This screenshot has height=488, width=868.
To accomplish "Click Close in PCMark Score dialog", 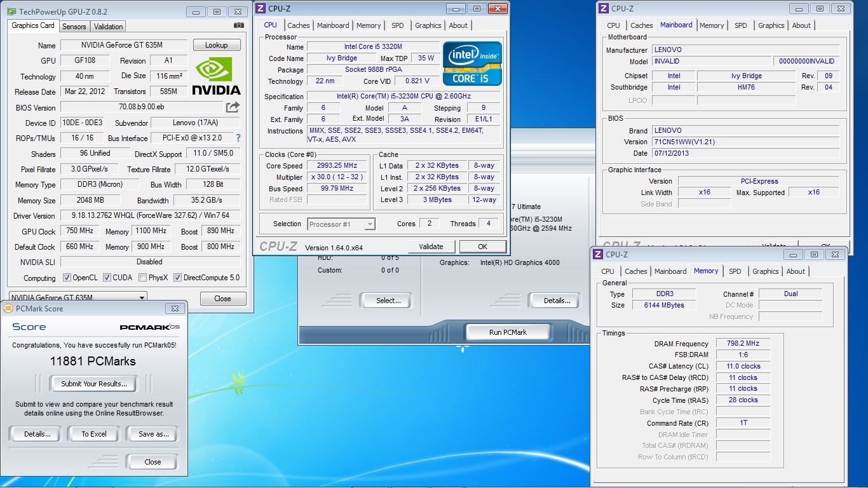I will 153,462.
